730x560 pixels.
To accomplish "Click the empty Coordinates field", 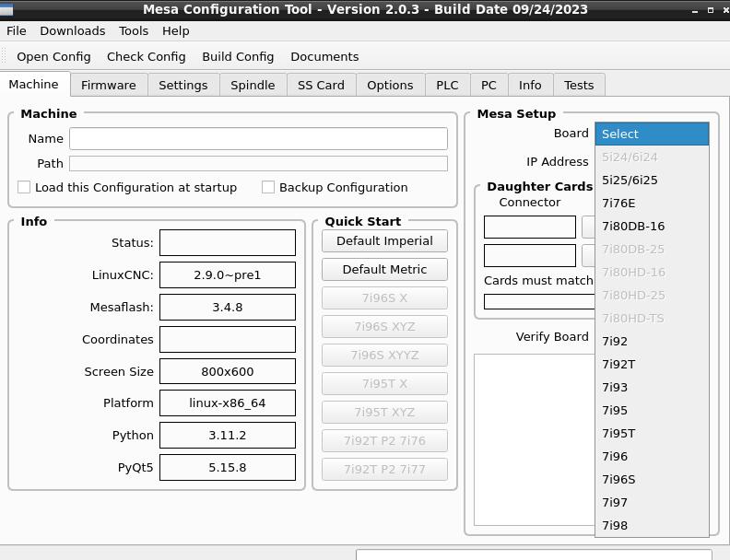I will click(x=228, y=340).
